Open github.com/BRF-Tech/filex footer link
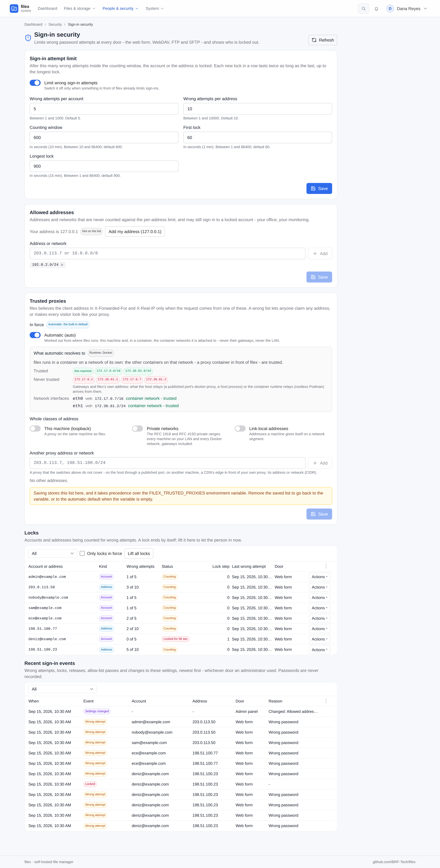This screenshot has height=868, width=440. tap(394, 862)
